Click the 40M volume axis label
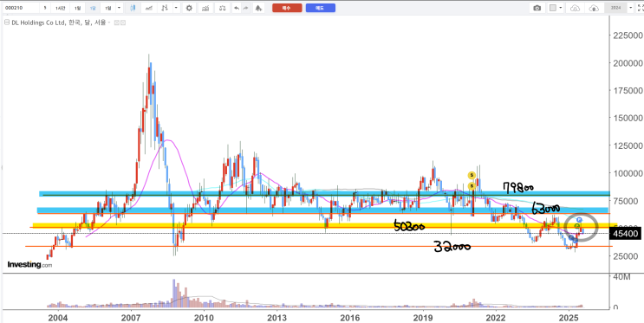The height and width of the screenshot is (323, 644). [621, 277]
